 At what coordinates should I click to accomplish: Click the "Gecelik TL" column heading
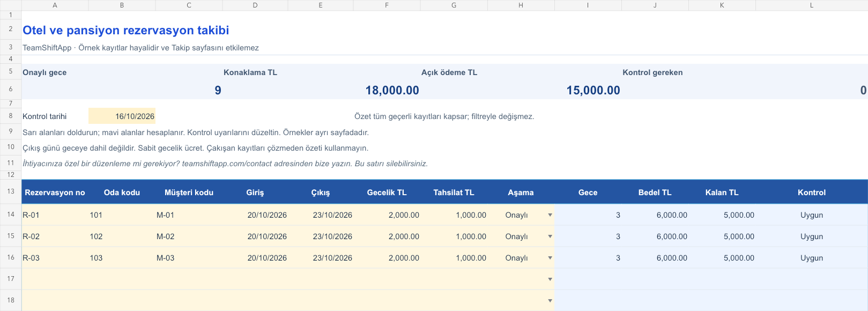(387, 192)
